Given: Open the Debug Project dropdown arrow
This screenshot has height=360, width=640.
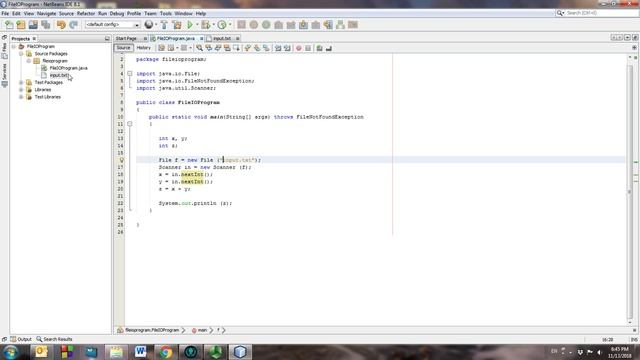Looking at the screenshot, I should click(x=213, y=25).
